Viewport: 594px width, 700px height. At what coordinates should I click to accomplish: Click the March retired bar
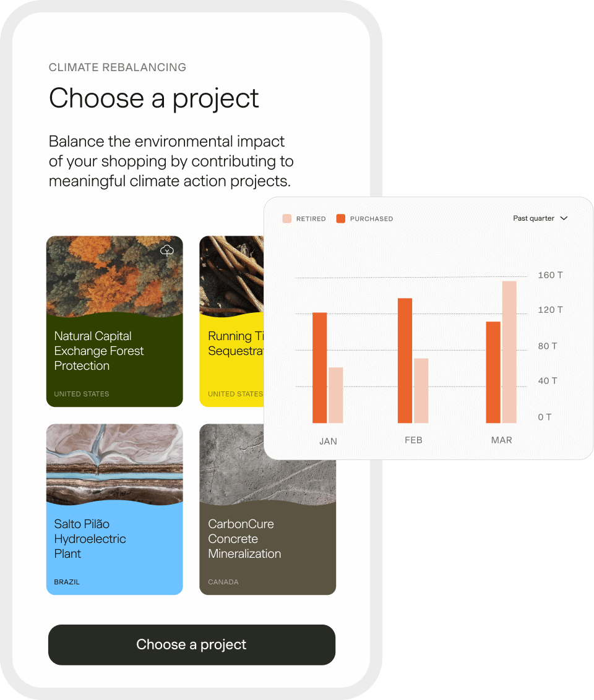coord(509,352)
